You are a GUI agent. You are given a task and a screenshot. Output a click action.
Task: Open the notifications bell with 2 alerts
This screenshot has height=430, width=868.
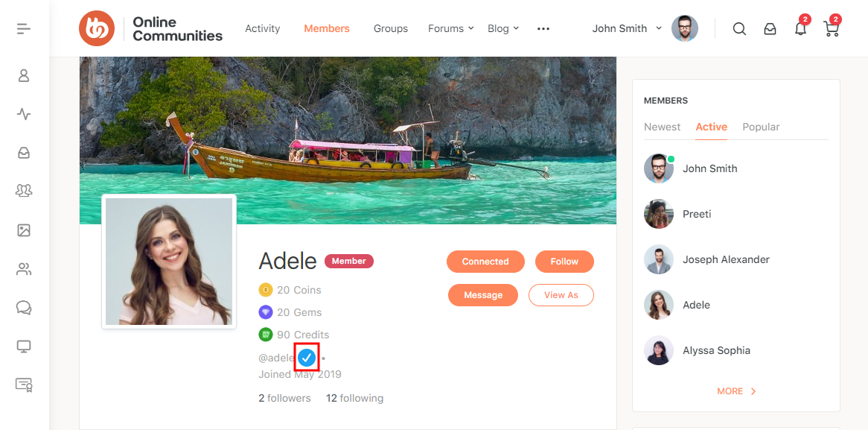tap(800, 28)
